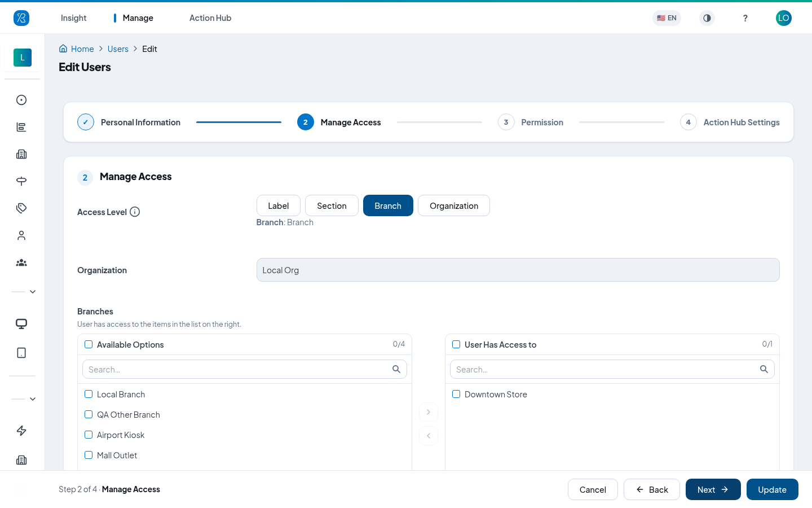812x508 pixels.
Task: Click the Personal Information step label
Action: (x=140, y=122)
